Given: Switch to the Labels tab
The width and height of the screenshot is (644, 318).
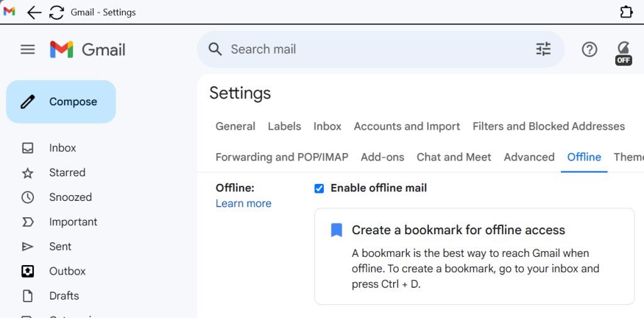Looking at the screenshot, I should [x=285, y=127].
